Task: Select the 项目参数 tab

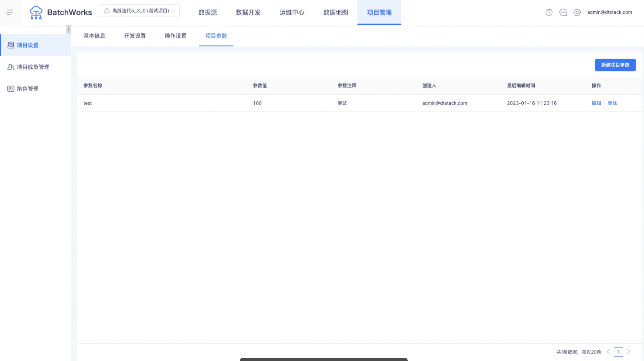Action: click(216, 36)
